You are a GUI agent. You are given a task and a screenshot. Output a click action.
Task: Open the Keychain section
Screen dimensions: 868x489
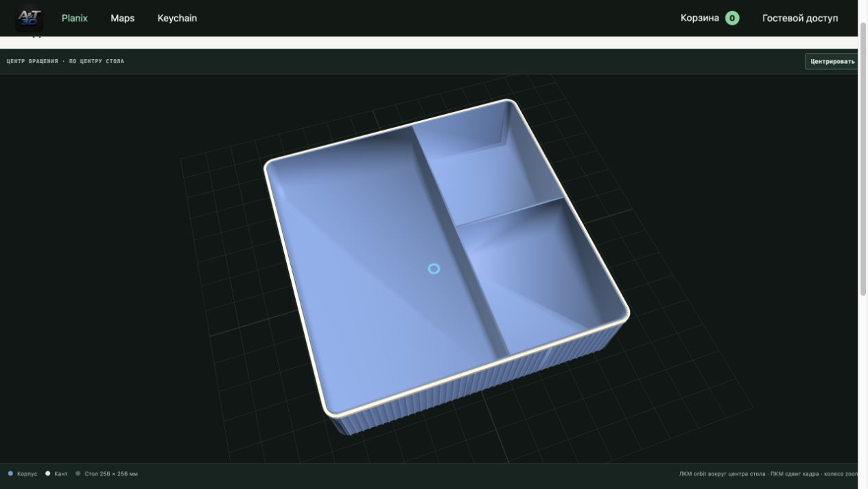click(x=177, y=18)
